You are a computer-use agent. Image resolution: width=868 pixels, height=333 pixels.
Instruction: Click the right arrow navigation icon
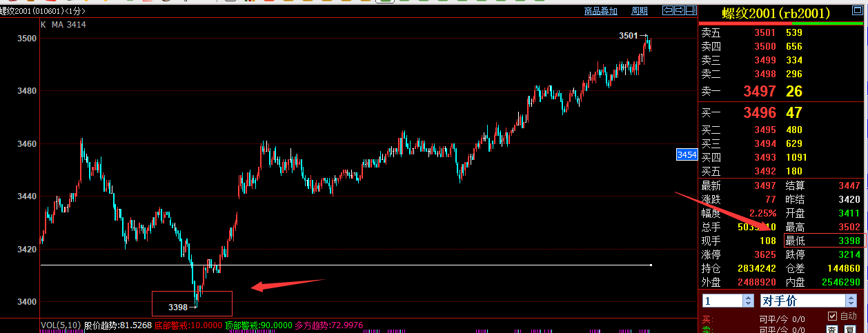(680, 10)
